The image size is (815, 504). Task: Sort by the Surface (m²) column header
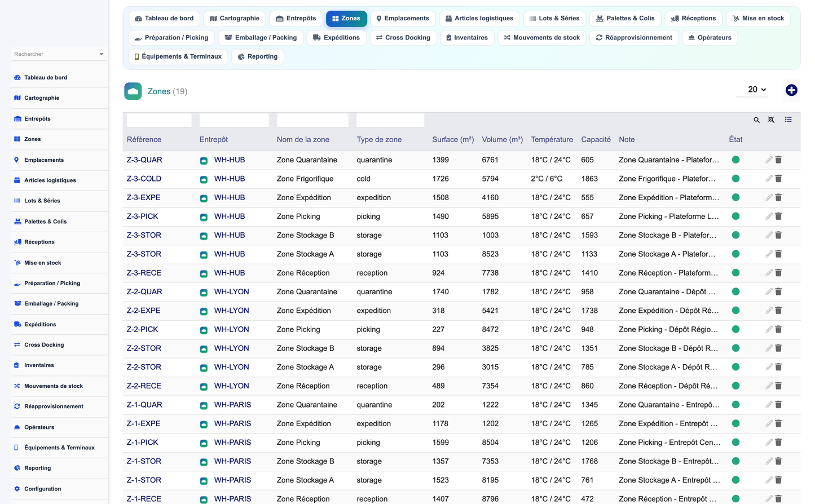tap(453, 140)
